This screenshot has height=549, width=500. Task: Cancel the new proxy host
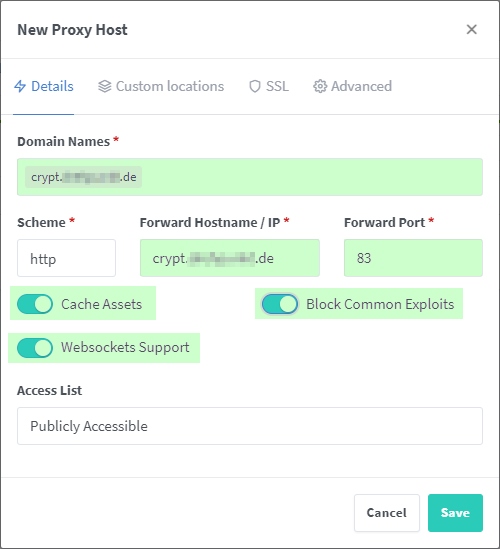tap(387, 513)
